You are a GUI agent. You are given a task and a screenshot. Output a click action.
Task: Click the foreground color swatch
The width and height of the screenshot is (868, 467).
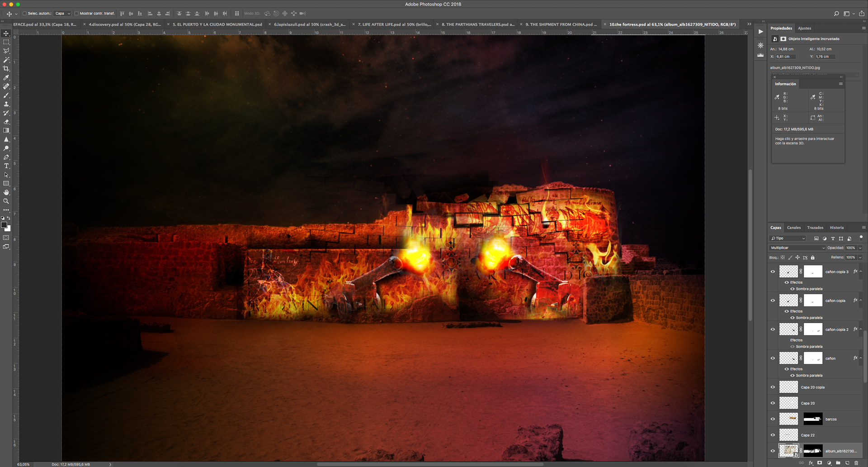coord(4,225)
